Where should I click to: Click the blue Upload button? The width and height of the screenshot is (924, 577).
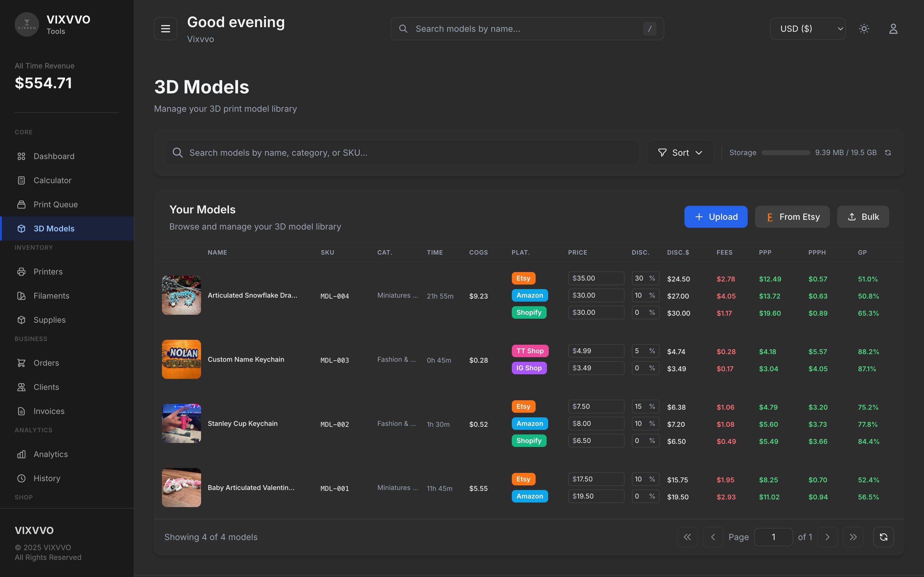tap(716, 217)
